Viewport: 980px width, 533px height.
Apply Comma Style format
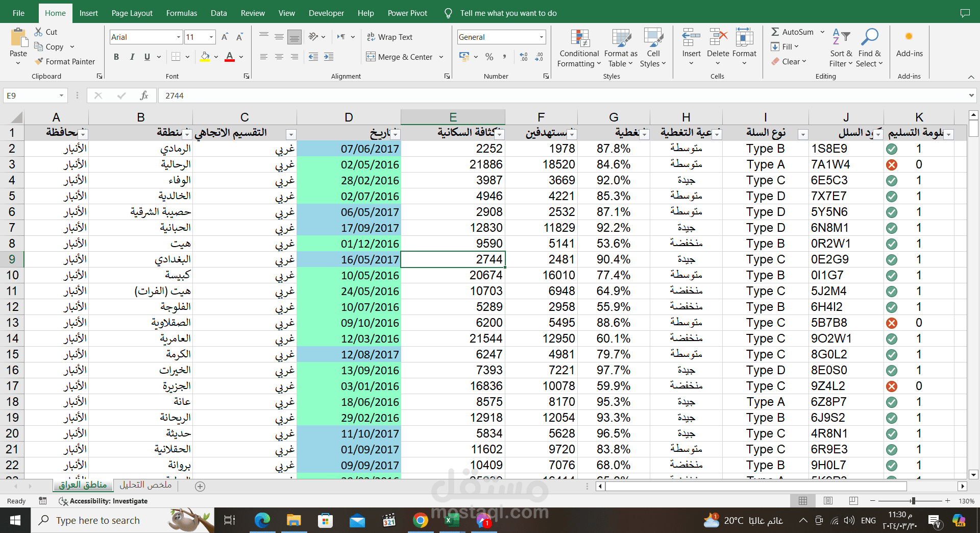(504, 57)
